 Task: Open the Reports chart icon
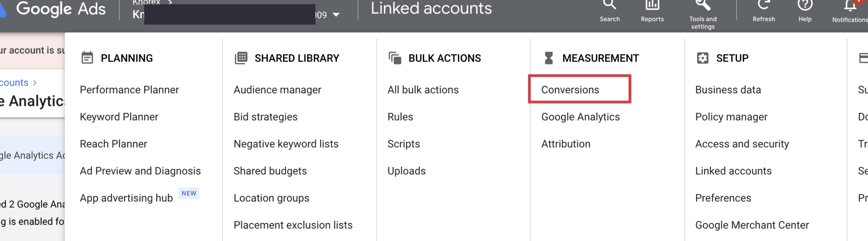[652, 5]
